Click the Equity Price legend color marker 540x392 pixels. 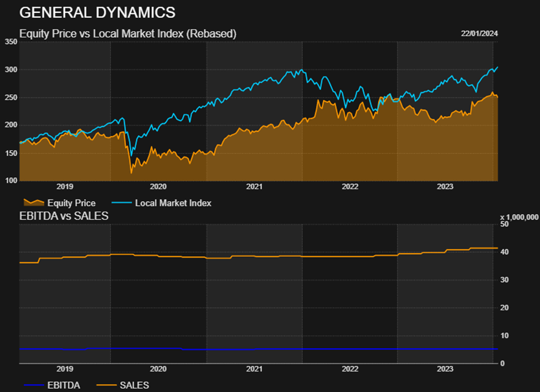[x=34, y=202]
